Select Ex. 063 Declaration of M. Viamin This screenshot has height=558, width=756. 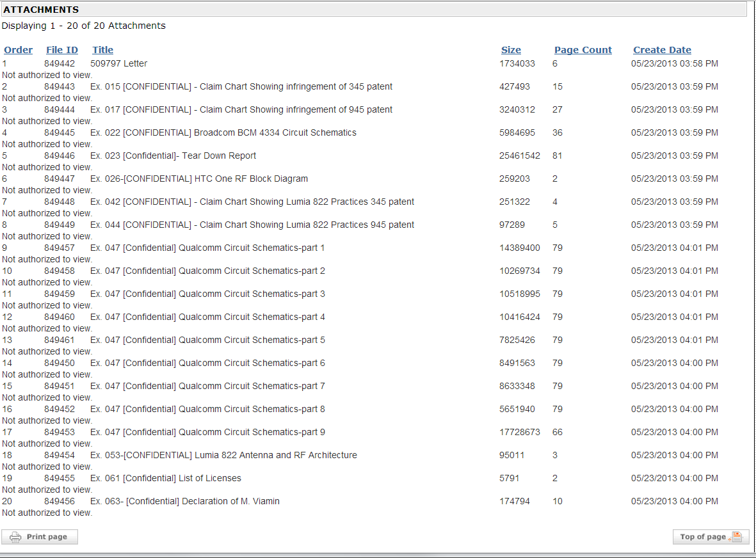click(x=184, y=502)
